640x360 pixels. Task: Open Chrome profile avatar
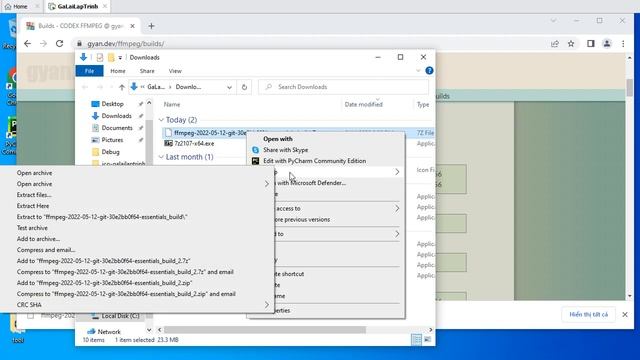[607, 44]
